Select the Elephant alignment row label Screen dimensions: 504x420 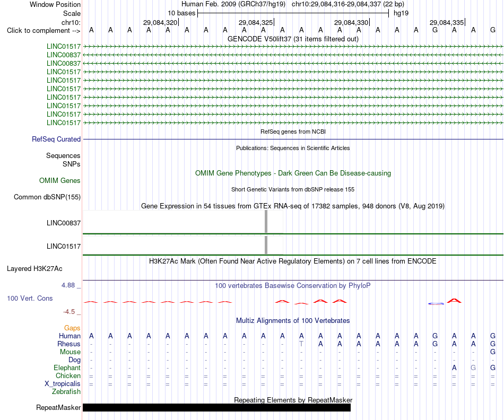pyautogui.click(x=67, y=367)
